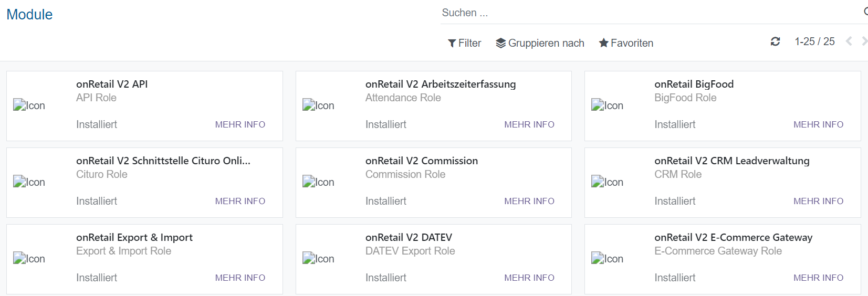This screenshot has height=296, width=868.
Task: Click the refresh icon beside the pager
Action: tap(775, 41)
